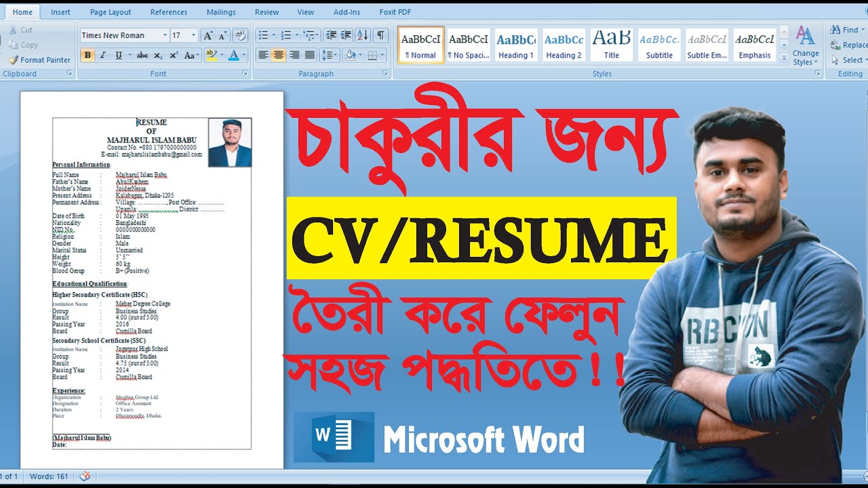Image resolution: width=868 pixels, height=488 pixels.
Task: Click the Clear Formatting eraser icon
Action: point(239,35)
